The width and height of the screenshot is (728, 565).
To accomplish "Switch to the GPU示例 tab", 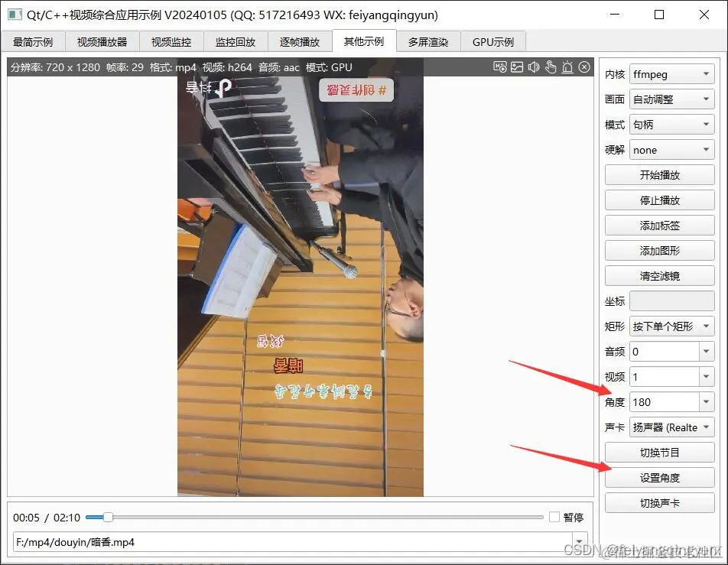I will [x=493, y=42].
